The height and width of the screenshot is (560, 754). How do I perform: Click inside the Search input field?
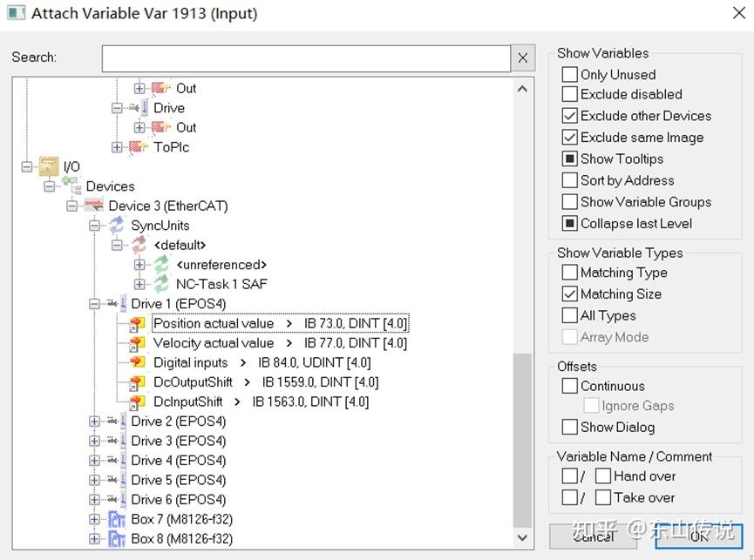coord(305,57)
